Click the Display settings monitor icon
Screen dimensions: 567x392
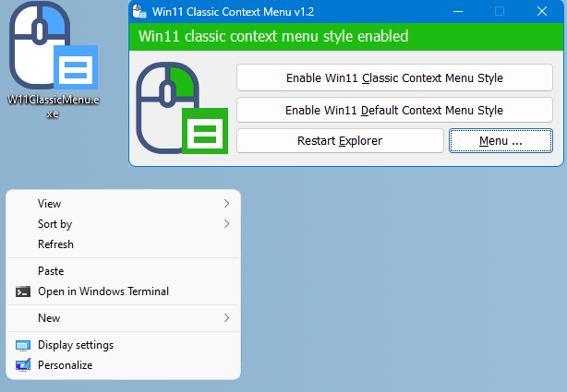(x=23, y=345)
